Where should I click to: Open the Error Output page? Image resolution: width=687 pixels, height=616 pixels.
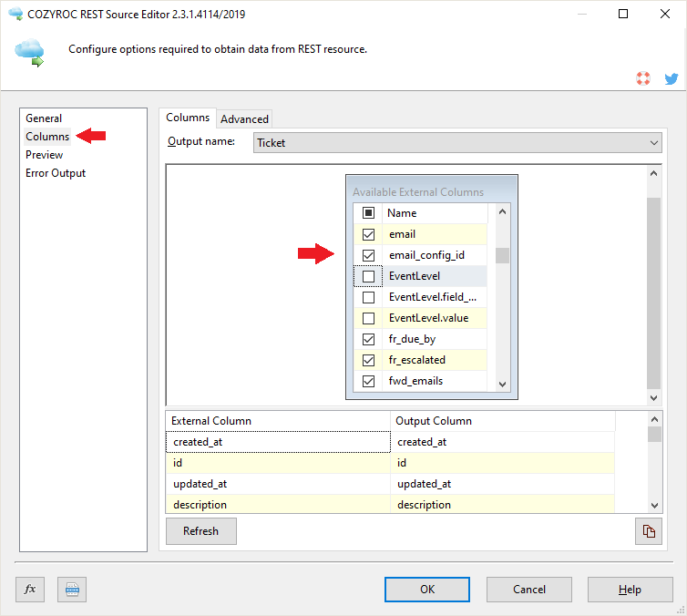click(56, 173)
